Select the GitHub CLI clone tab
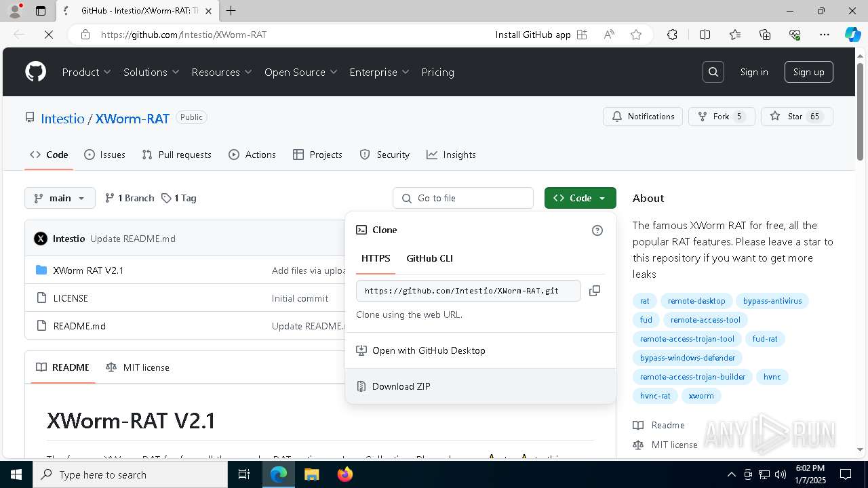Image resolution: width=868 pixels, height=488 pixels. tap(429, 258)
